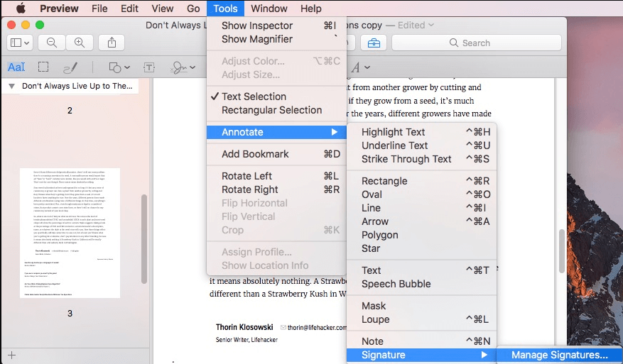
Task: Switch to Rectangular Selection in Tools menu
Action: click(x=271, y=110)
